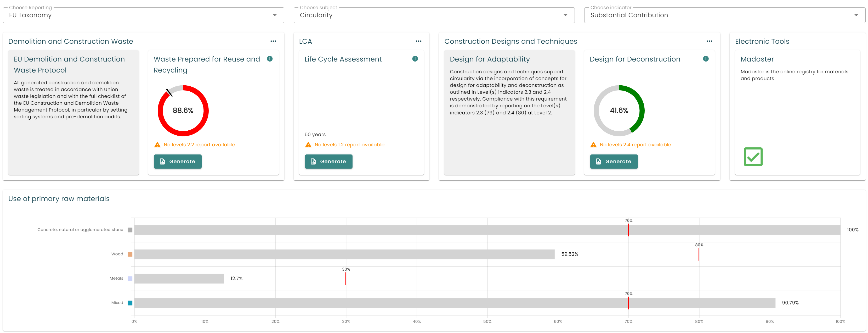Screen dimensions: 868x333
Task: Click the '12.7%' value label
Action: coord(236,278)
